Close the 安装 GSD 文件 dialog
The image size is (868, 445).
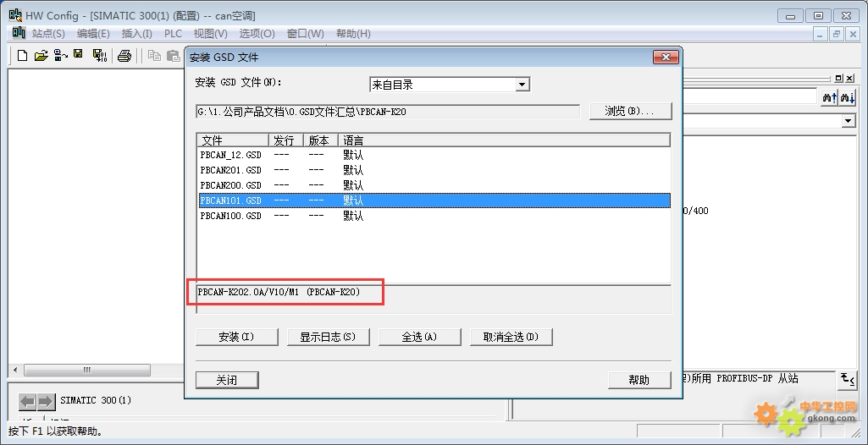tap(666, 57)
